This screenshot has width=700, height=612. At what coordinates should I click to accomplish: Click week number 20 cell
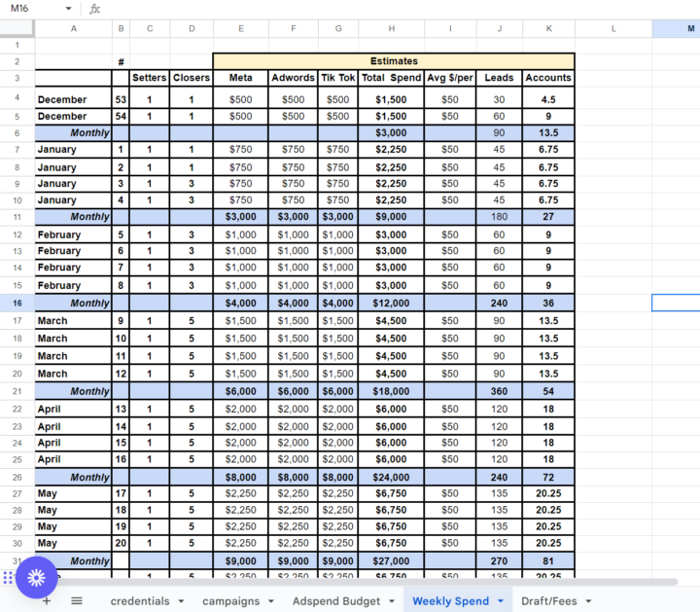click(x=121, y=543)
